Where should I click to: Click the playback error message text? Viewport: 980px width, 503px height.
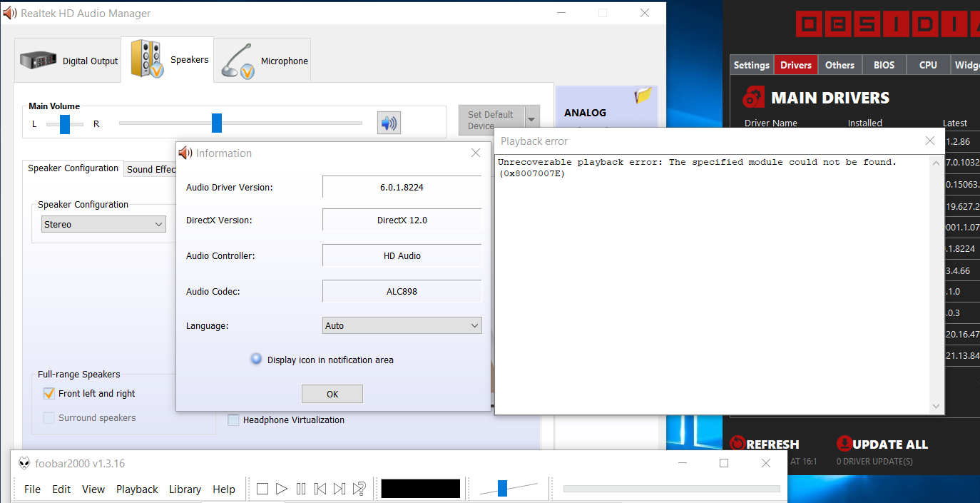[697, 168]
